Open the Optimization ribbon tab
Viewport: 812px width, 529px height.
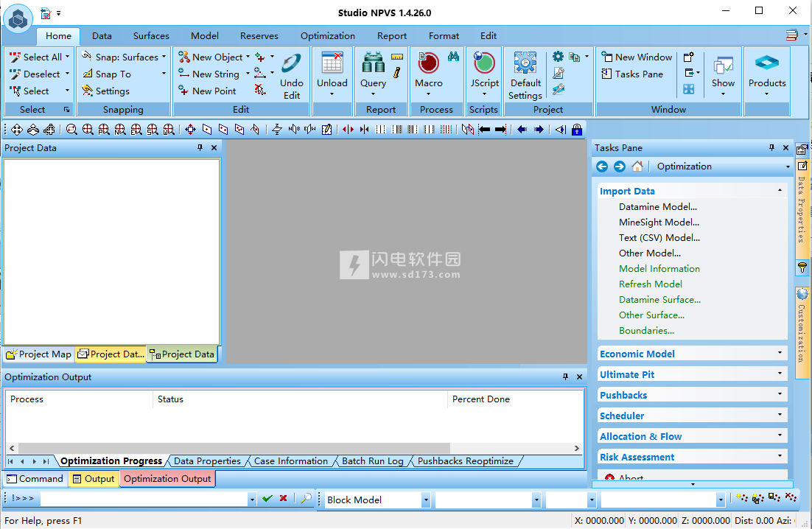pyautogui.click(x=328, y=35)
